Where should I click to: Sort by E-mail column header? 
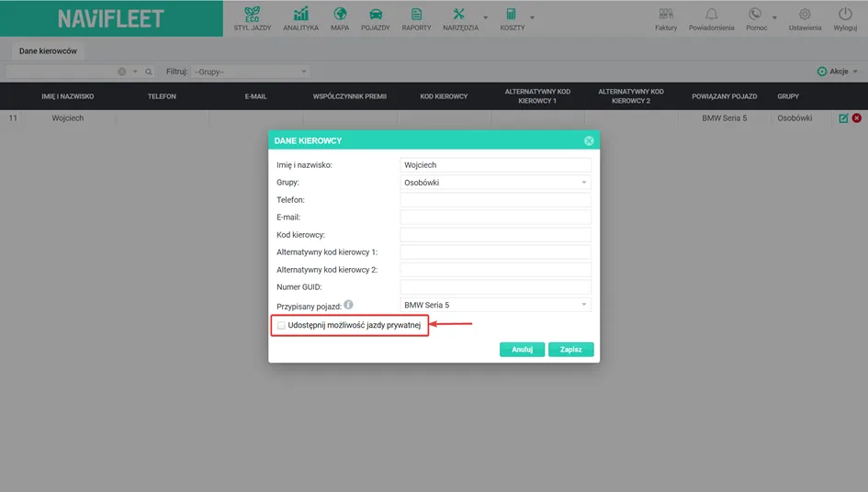pos(255,96)
